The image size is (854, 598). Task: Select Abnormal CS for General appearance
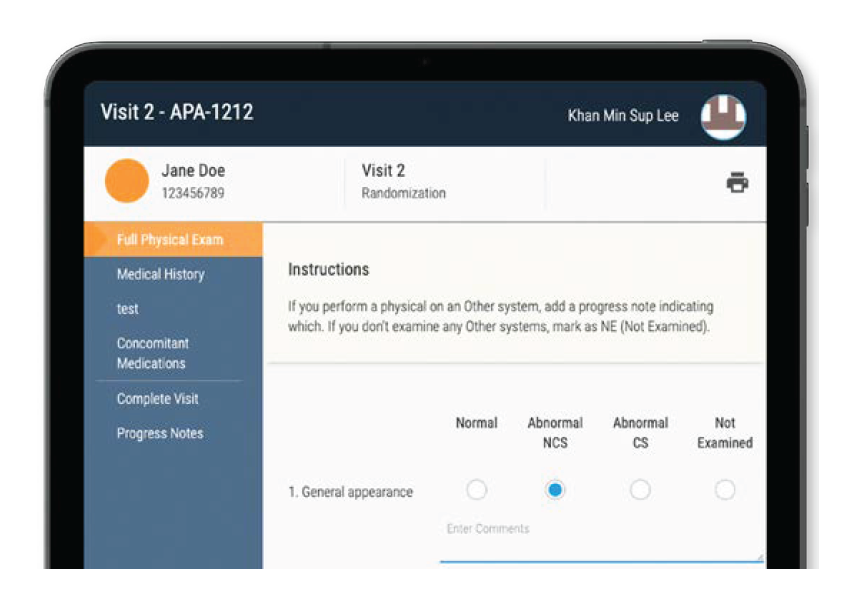pyautogui.click(x=640, y=490)
